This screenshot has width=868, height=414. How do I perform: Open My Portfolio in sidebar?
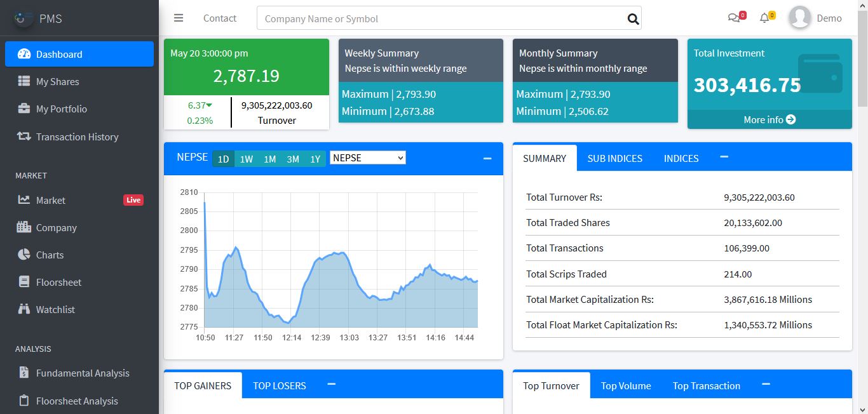61,109
